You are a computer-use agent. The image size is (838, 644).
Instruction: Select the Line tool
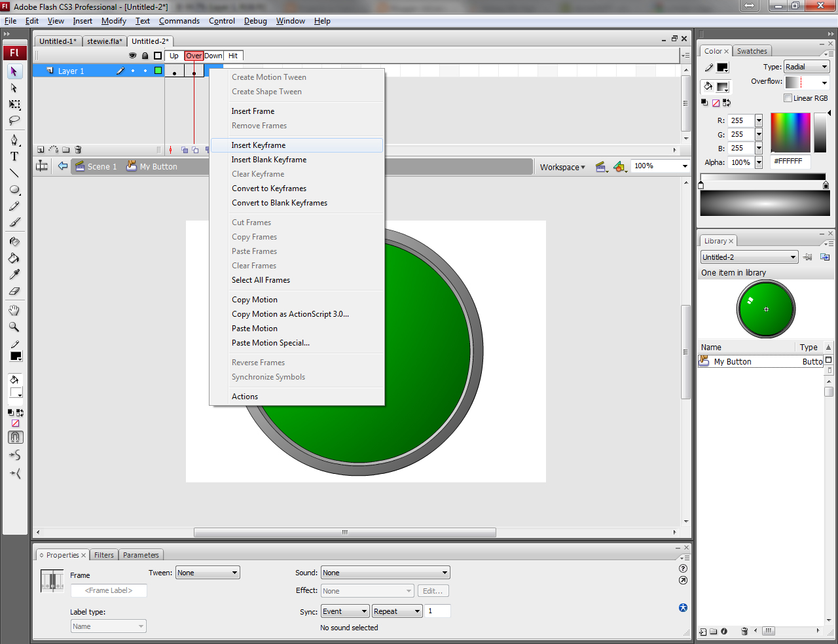coord(14,173)
